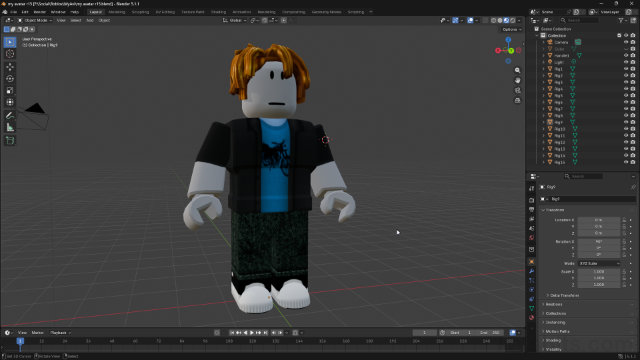Hide Rig9 in viewport with its eye icon
Screen dimensions: 640x360
[626, 122]
